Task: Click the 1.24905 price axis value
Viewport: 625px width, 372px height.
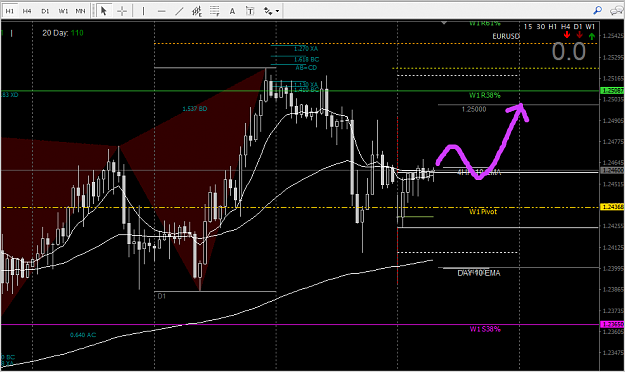Action: pyautogui.click(x=613, y=120)
